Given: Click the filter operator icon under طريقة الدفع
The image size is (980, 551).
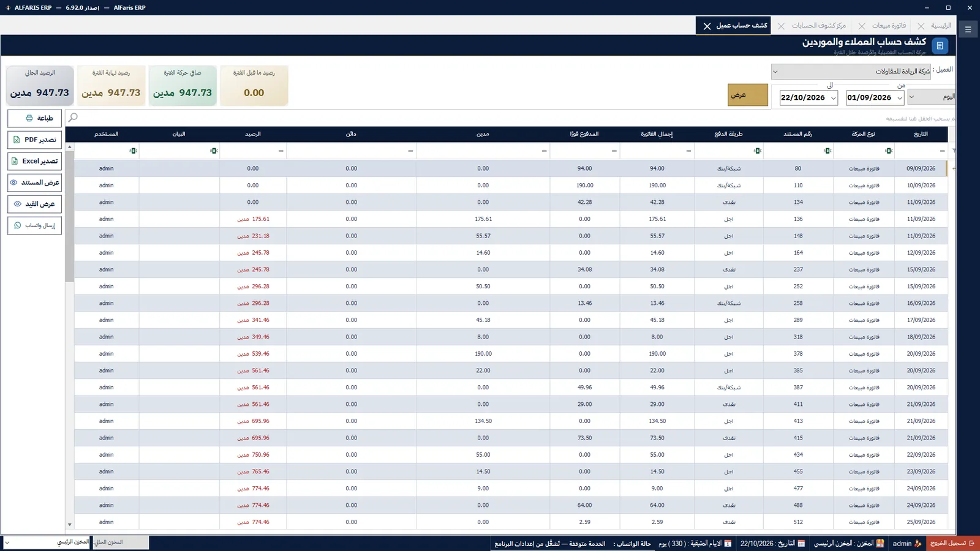Looking at the screenshot, I should 758,151.
